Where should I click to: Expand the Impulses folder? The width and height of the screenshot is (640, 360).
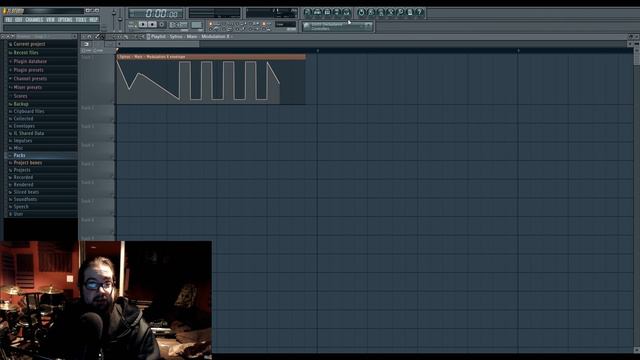[x=41, y=140]
